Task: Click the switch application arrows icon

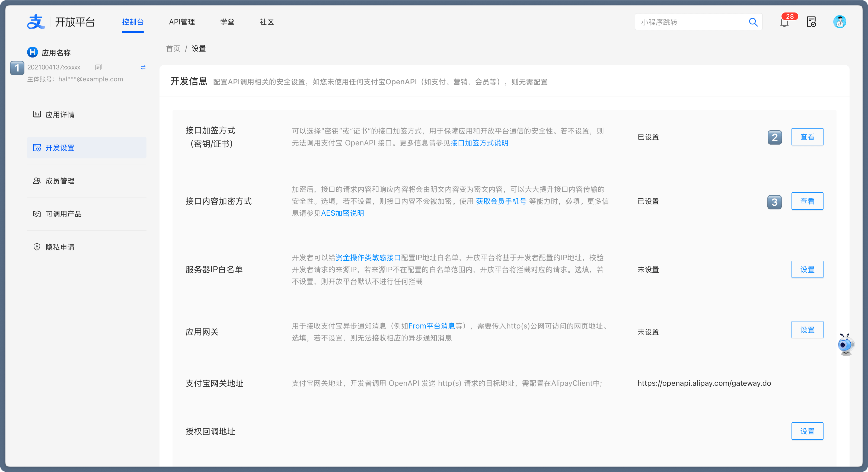Action: coord(143,67)
